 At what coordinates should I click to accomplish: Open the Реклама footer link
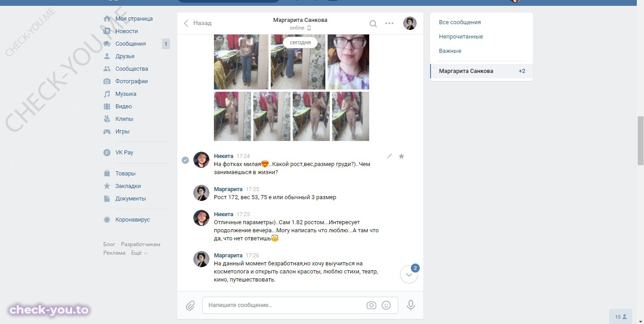[115, 253]
